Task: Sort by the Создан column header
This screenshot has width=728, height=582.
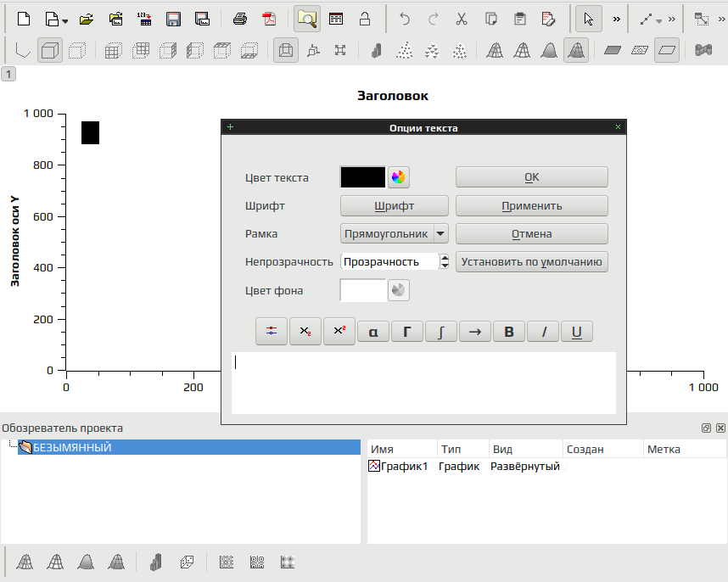Action: pyautogui.click(x=602, y=450)
